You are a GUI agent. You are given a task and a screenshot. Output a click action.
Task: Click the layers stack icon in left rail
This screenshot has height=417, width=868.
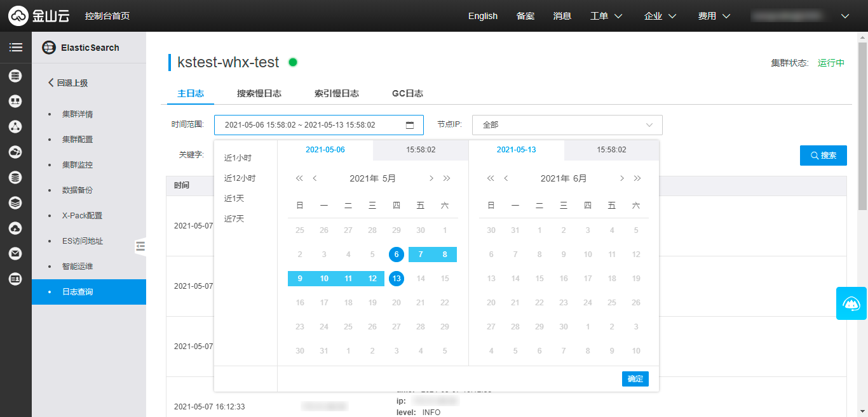[x=15, y=203]
